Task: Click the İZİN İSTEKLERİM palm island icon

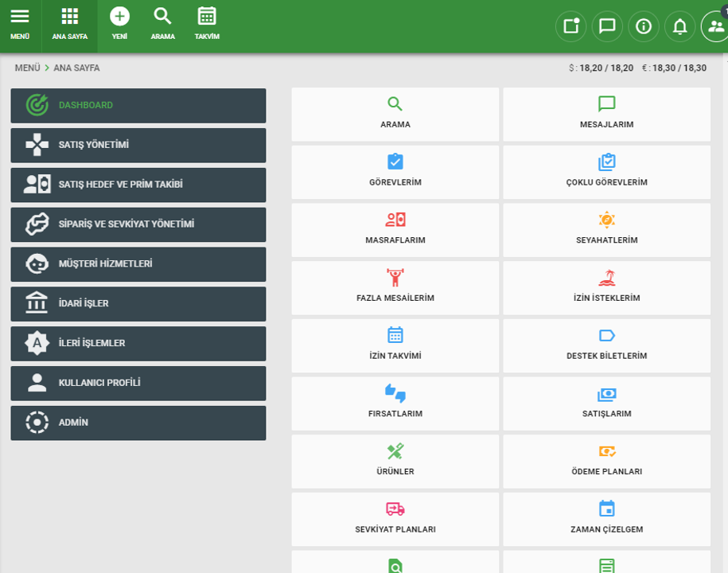Action: pos(606,278)
